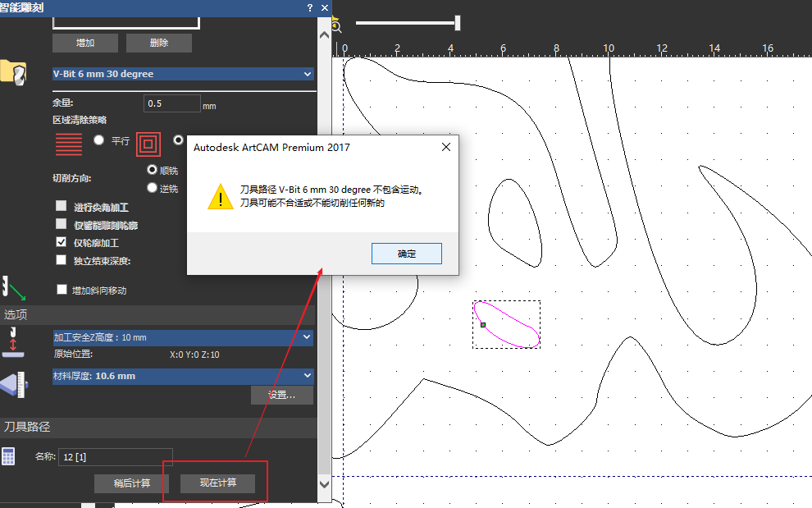Click the zoom magnifier icon above canvas
812x508 pixels.
[x=336, y=25]
